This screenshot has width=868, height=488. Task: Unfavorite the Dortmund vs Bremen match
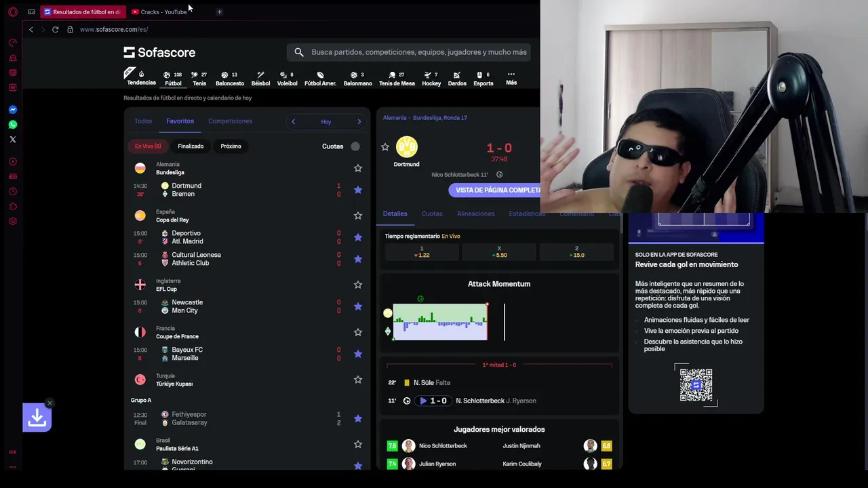[358, 190]
